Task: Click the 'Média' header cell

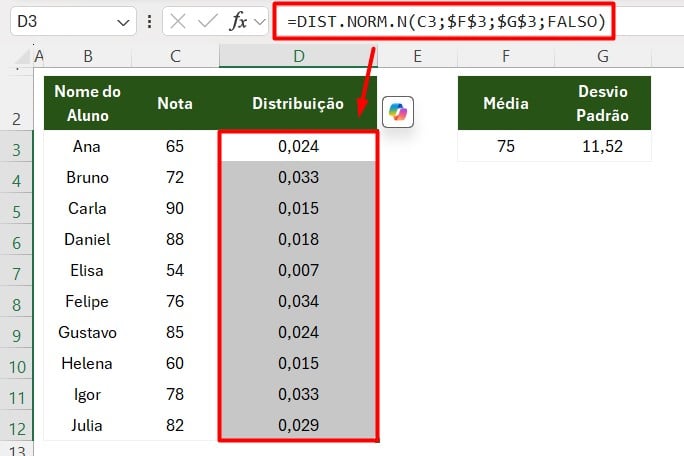Action: click(506, 103)
